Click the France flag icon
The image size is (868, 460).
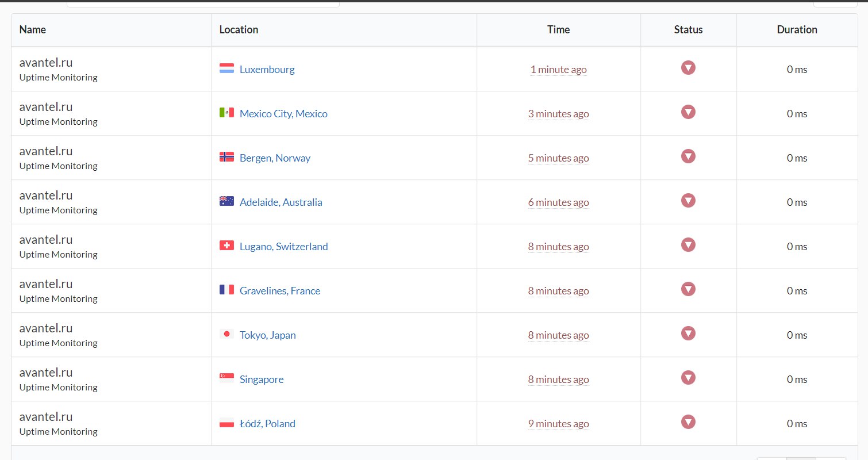click(x=226, y=290)
